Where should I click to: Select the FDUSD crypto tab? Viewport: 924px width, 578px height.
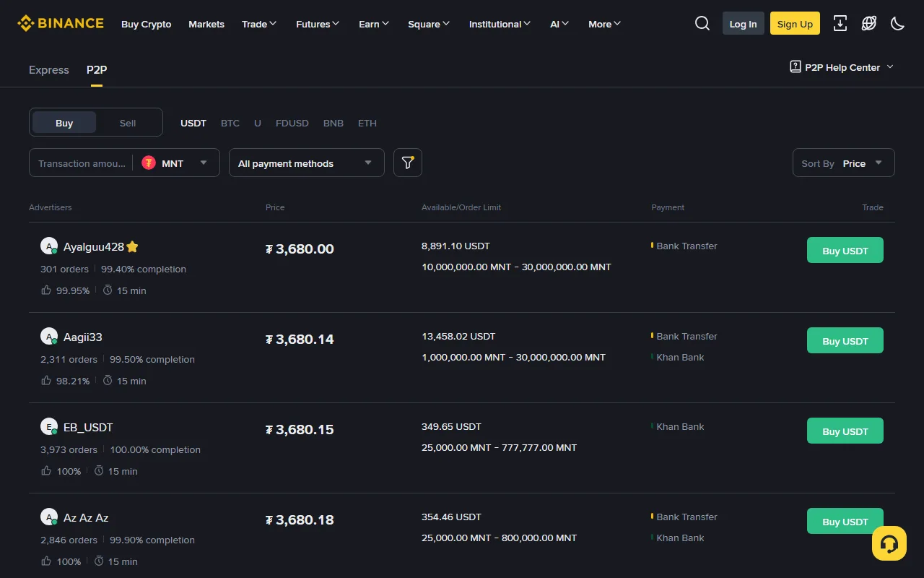[292, 123]
